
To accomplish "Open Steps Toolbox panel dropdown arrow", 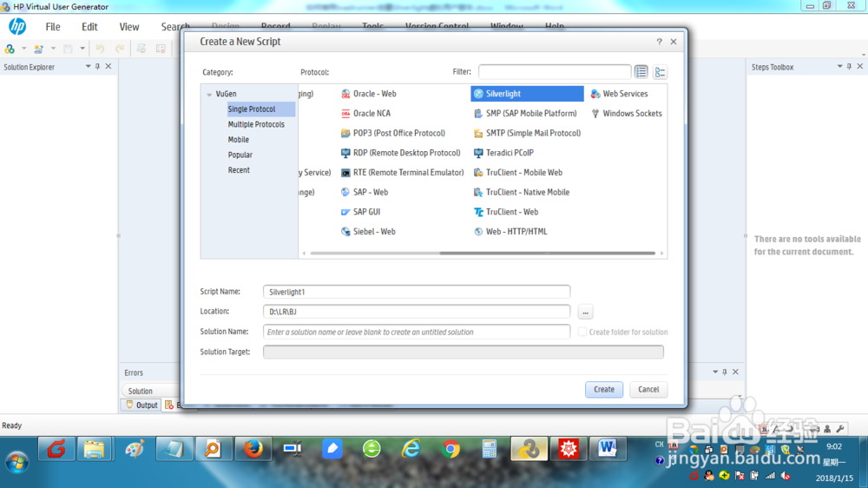I will point(839,67).
